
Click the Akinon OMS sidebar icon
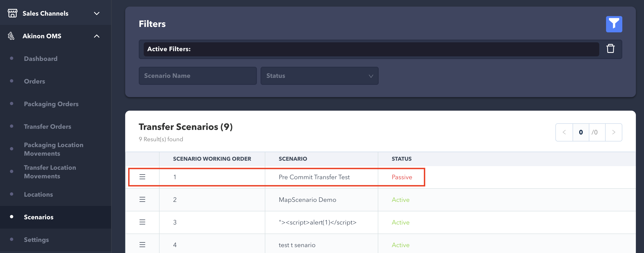pos(11,36)
